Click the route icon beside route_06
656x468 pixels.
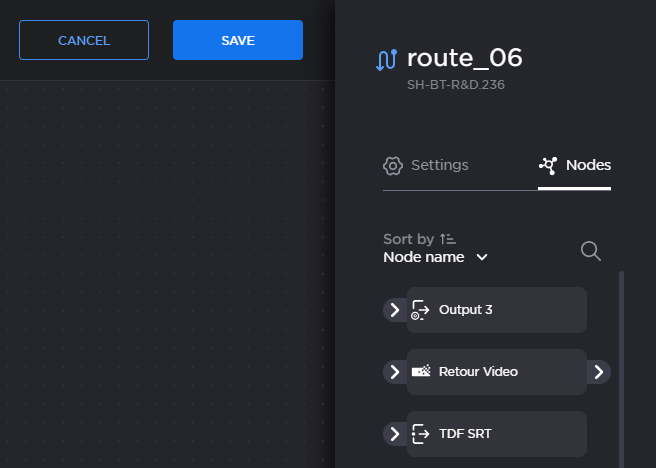click(386, 59)
